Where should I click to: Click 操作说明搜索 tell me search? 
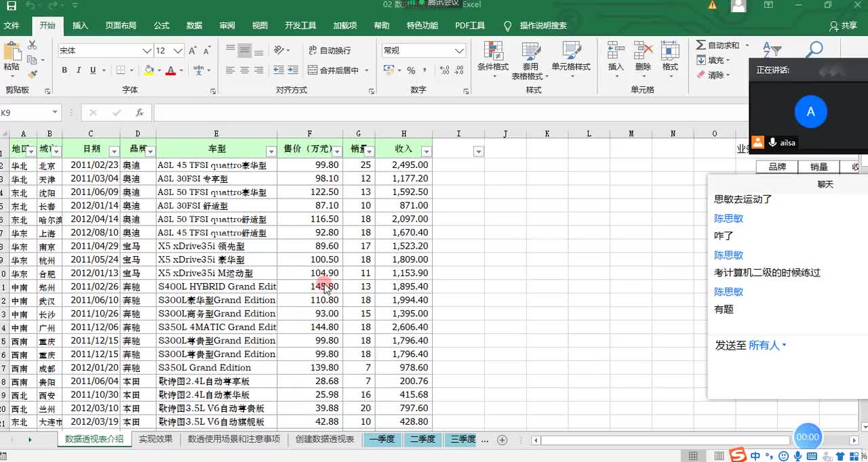pos(535,26)
